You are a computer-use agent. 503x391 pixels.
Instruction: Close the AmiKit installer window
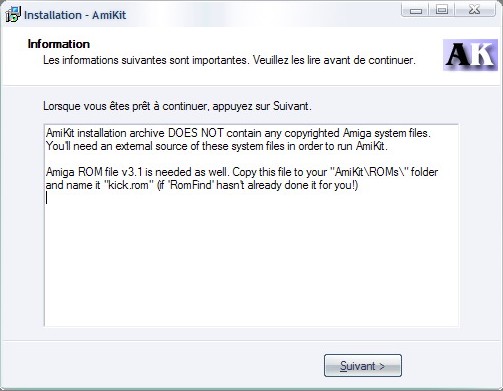[475, 10]
